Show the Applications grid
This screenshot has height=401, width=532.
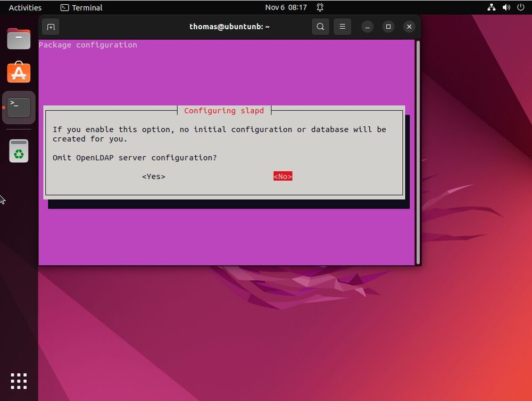pyautogui.click(x=19, y=381)
